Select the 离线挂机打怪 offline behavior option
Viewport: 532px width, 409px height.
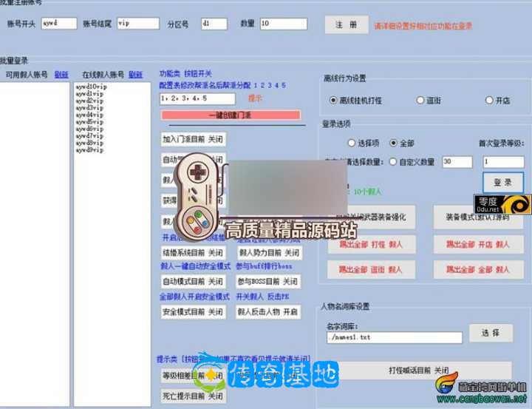333,100
